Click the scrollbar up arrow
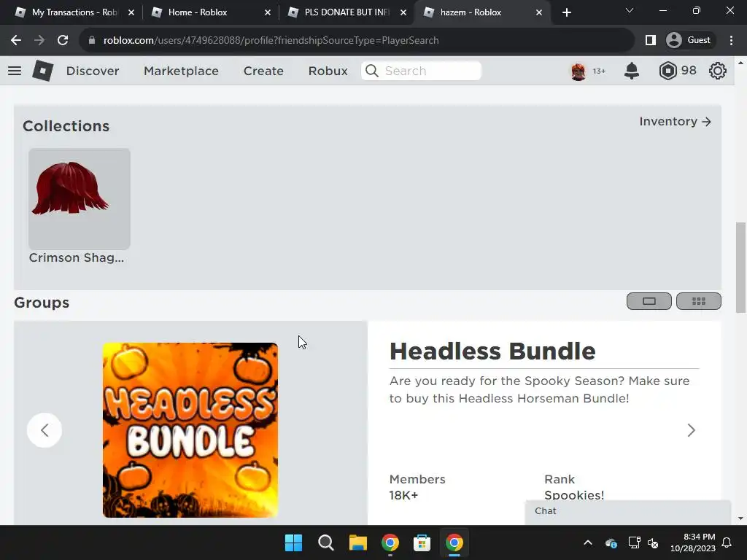Screen dimensions: 747x560 (x=740, y=63)
